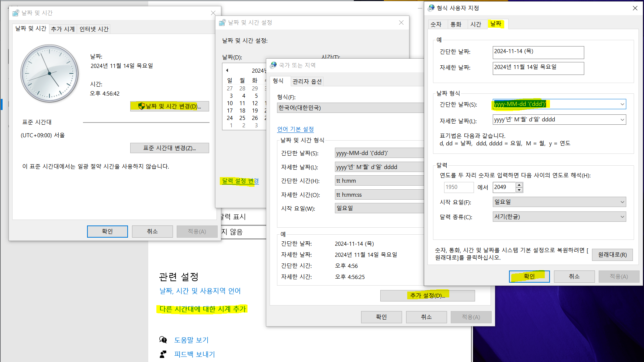Viewport: 644px width, 362px height.
Task: Click 날짜 및 시간 변경(D) button
Action: point(170,106)
